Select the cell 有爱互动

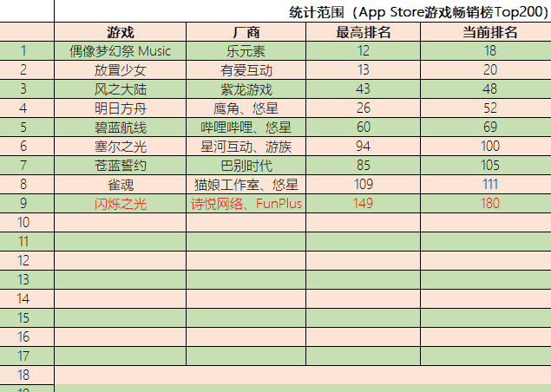pos(246,70)
